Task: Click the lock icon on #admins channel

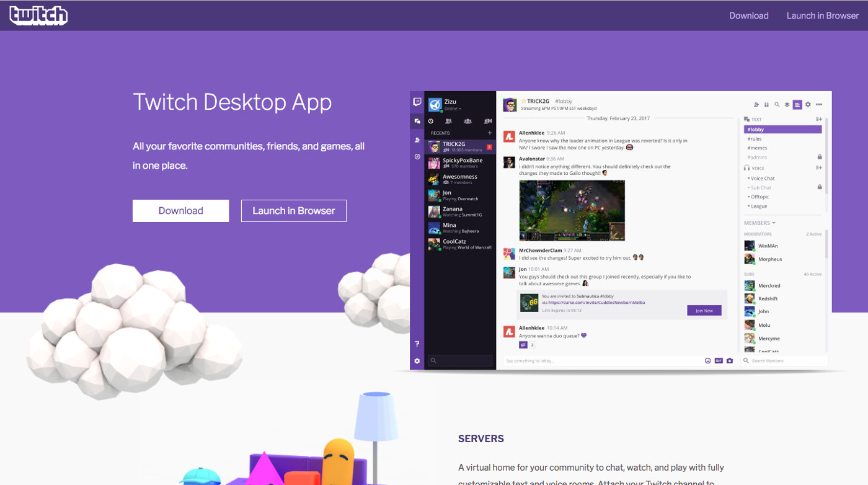Action: coord(820,158)
